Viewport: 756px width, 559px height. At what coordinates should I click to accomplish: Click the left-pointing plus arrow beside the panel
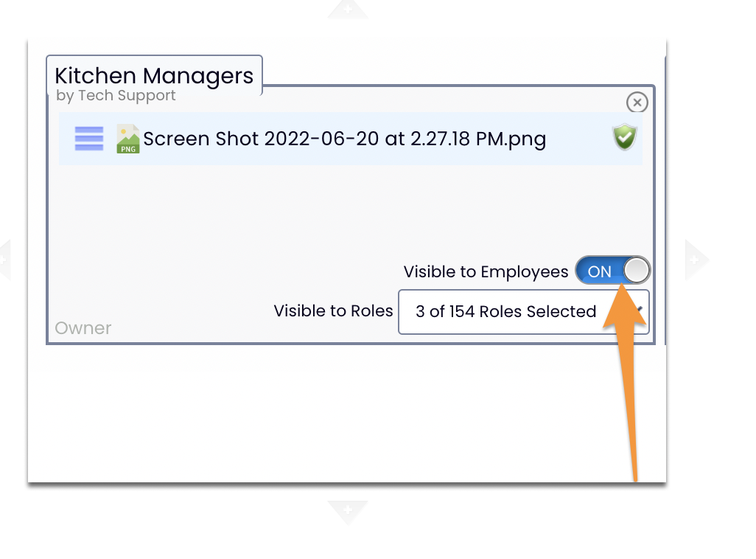pos(4,260)
